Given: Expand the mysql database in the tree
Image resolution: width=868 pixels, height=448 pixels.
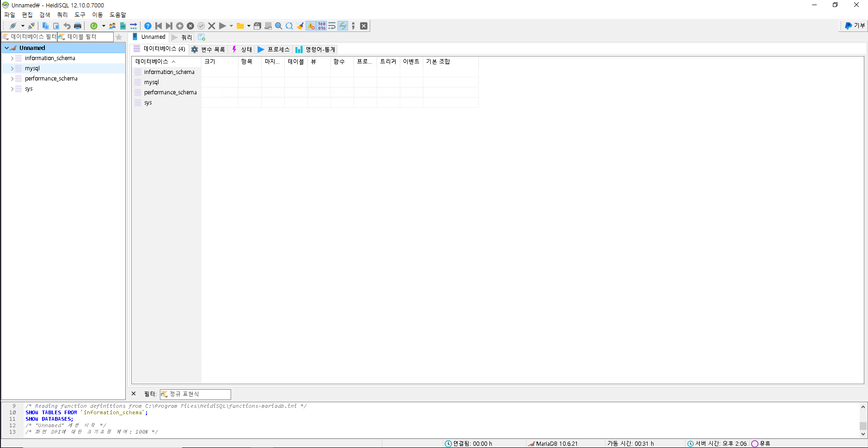Looking at the screenshot, I should tap(12, 68).
